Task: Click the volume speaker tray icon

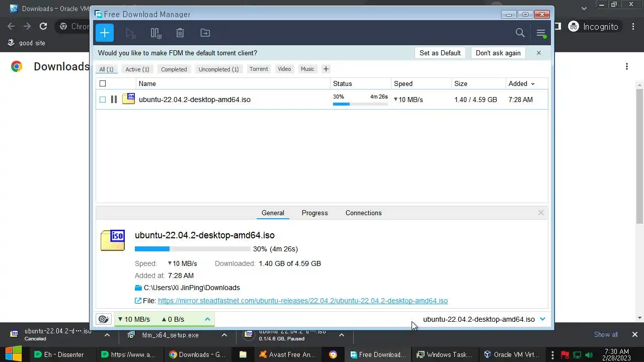Action: pyautogui.click(x=589, y=354)
